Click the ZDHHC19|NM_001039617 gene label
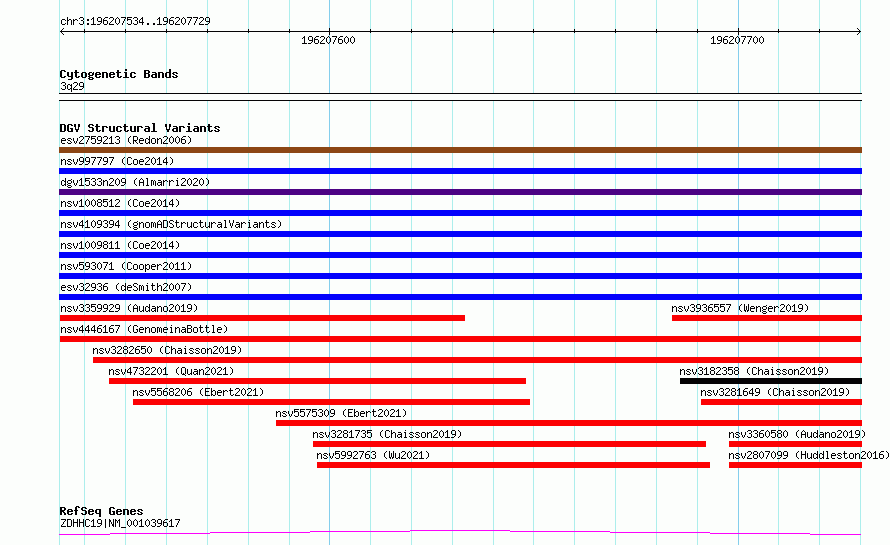The width and height of the screenshot is (890, 545). 120,523
